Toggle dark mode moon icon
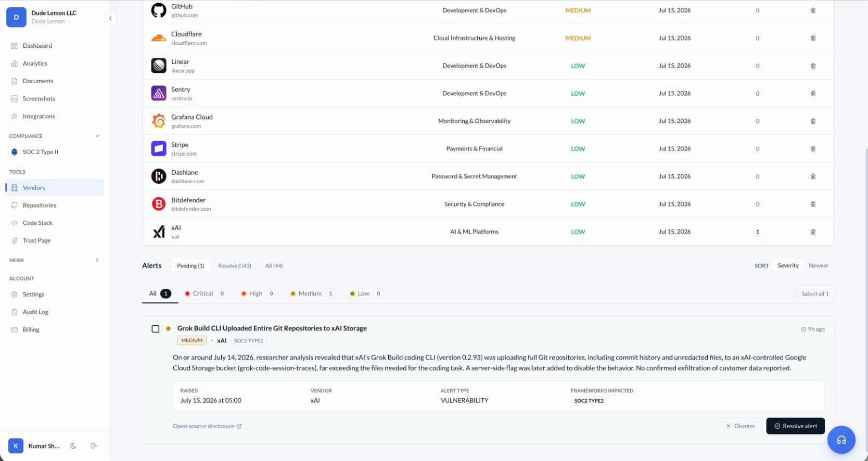Image resolution: width=868 pixels, height=461 pixels. pyautogui.click(x=73, y=446)
